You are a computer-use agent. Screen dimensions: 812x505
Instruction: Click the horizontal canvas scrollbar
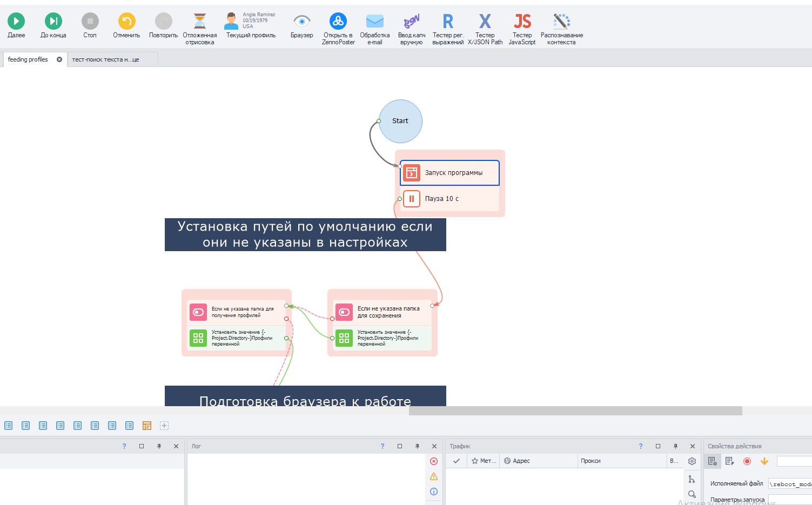tap(575, 411)
